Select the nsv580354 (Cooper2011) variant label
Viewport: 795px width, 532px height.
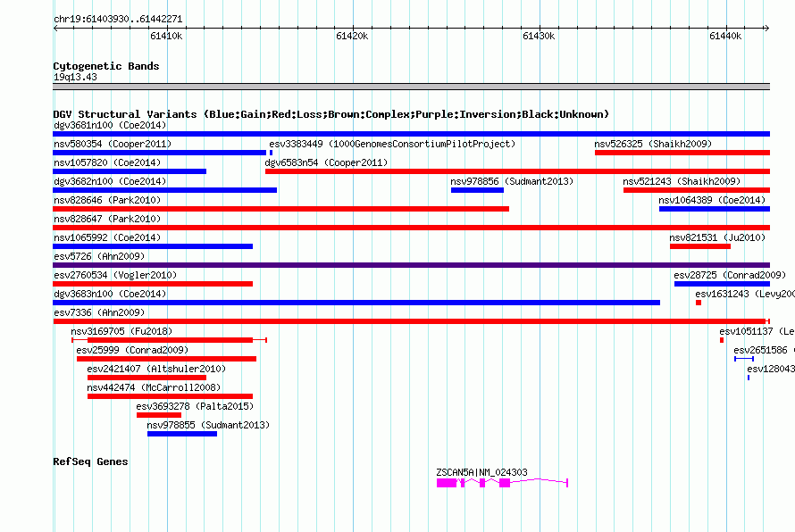click(x=113, y=144)
